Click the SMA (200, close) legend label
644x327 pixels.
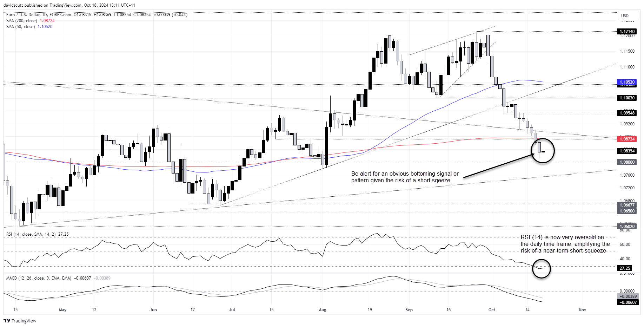click(x=21, y=21)
